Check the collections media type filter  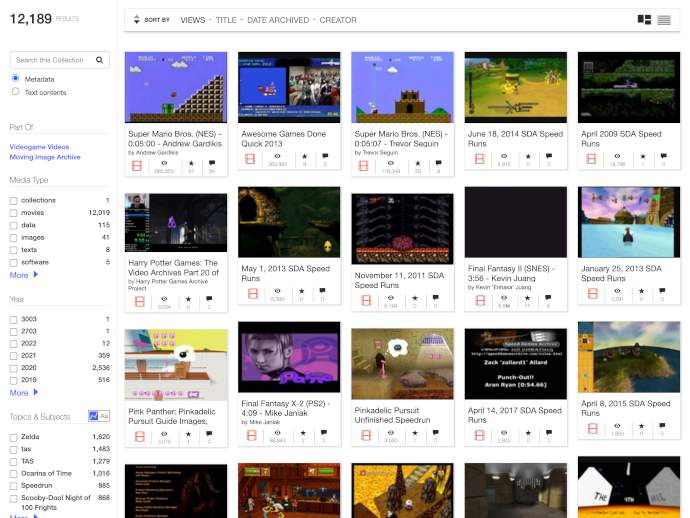pos(14,201)
